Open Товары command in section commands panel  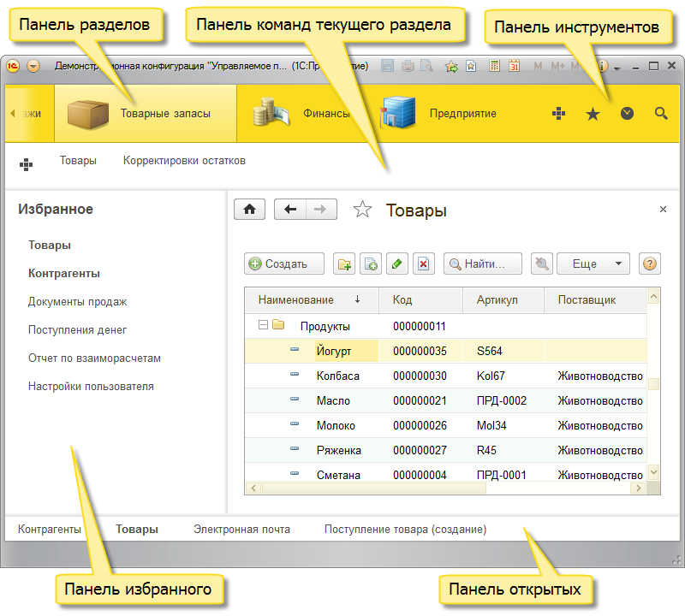click(78, 161)
